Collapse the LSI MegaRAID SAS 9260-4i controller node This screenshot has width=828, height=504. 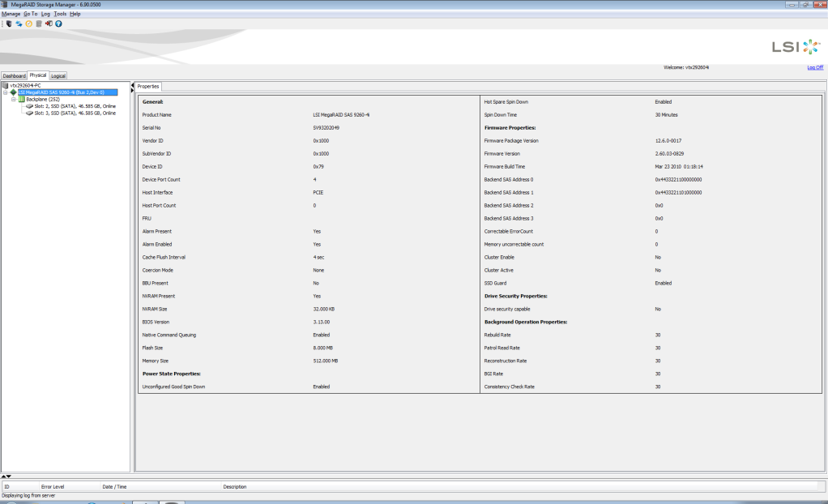[6, 92]
